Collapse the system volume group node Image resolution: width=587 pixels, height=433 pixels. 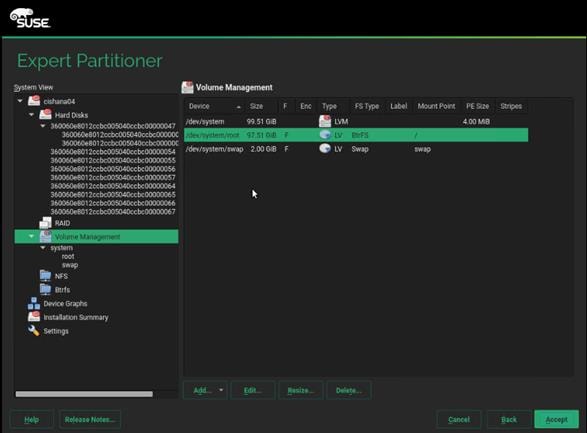point(43,248)
